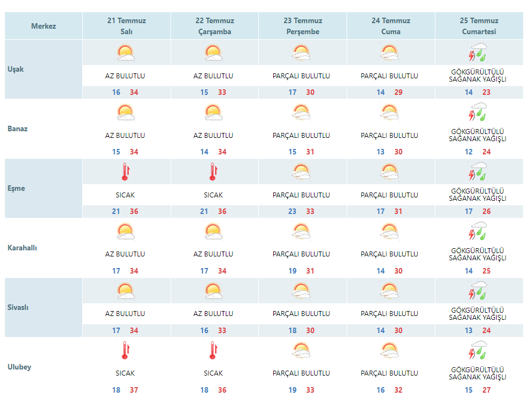
Task: Click Eşme's SICAK label for 22 Temmuz
Action: click(x=214, y=195)
